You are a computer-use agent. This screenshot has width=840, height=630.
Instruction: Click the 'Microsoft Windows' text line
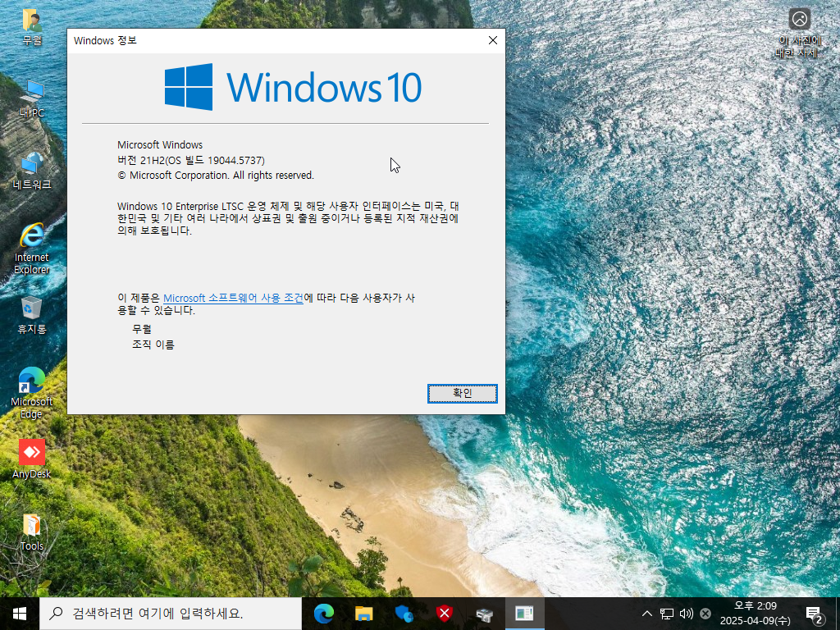(x=160, y=144)
